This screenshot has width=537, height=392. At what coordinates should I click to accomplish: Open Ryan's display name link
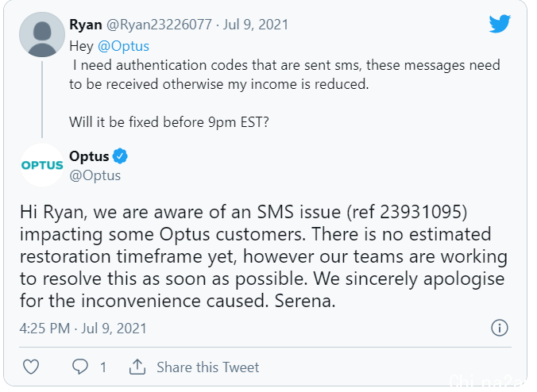pos(86,25)
